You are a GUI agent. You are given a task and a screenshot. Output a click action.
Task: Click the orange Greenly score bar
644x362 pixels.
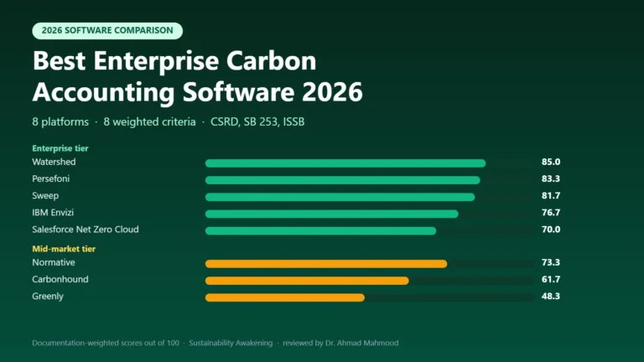[285, 297]
